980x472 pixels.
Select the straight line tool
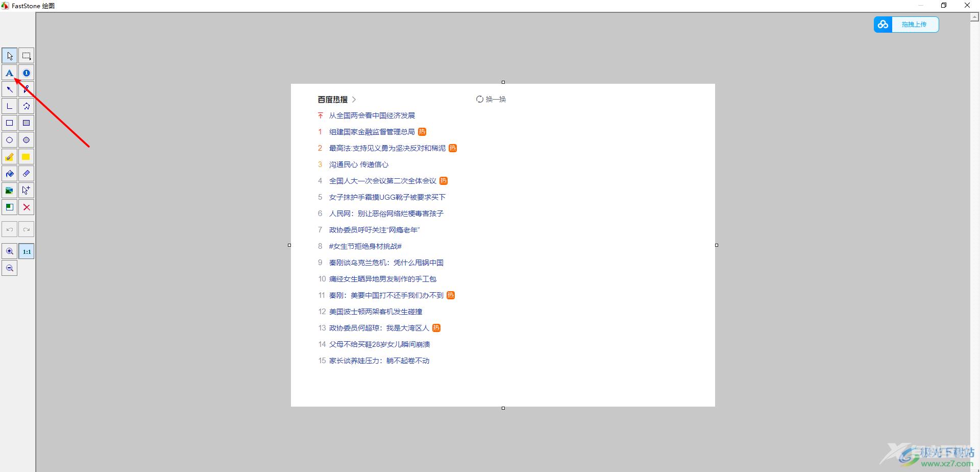click(10, 106)
